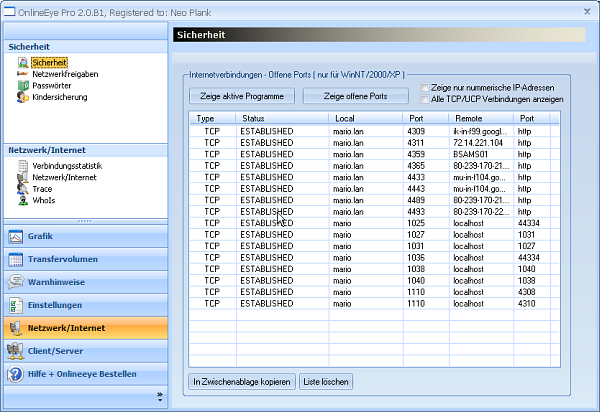Select Netzwerkfreigaben in the tree
Screen dimensions: 600x412
tap(65, 74)
